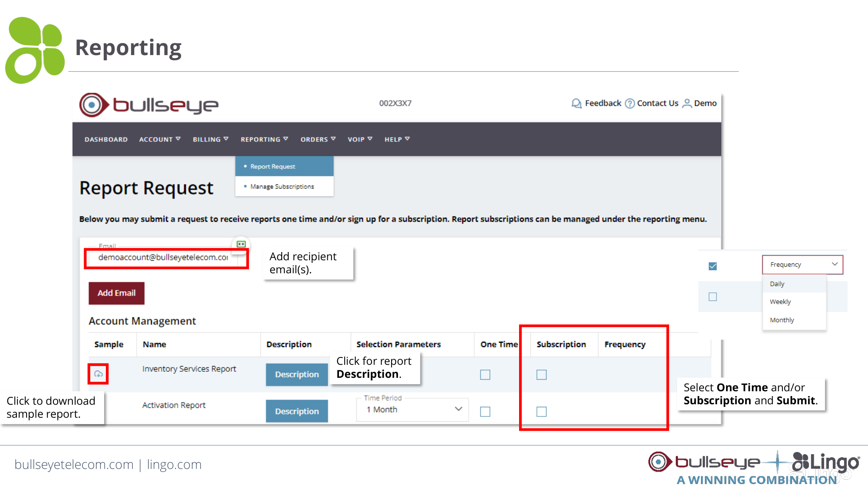Choose Weekly frequency option

pos(794,302)
